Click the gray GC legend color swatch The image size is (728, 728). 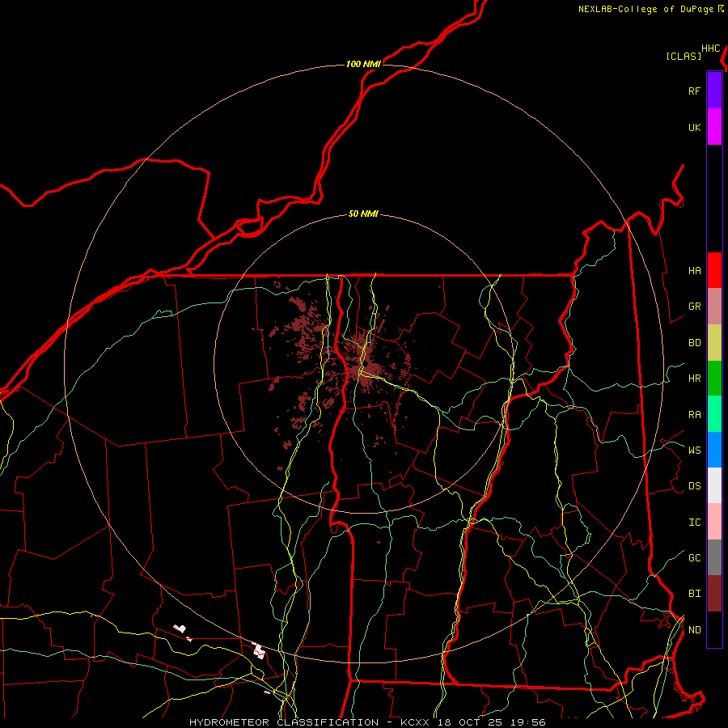pyautogui.click(x=714, y=557)
